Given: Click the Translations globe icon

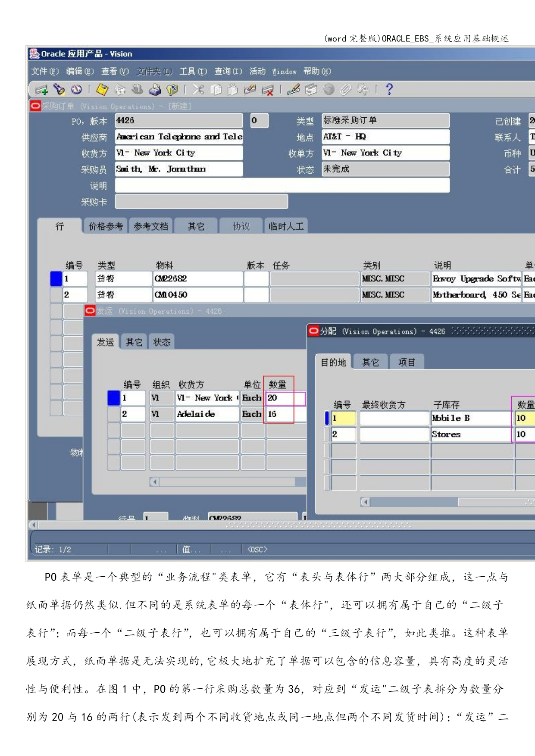Looking at the screenshot, I should [x=329, y=90].
